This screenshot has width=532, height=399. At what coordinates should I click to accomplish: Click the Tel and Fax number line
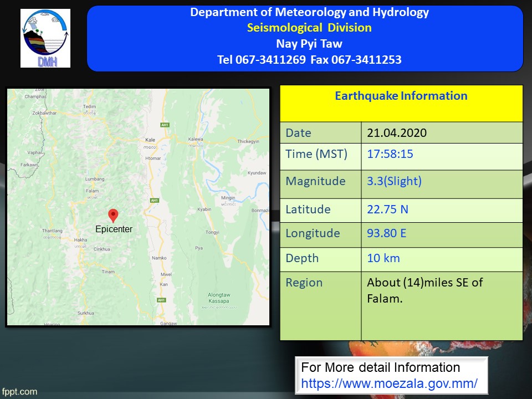point(309,59)
